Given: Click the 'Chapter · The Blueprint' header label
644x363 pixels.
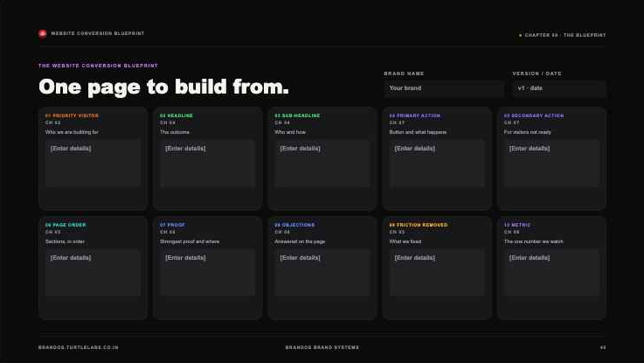Looking at the screenshot, I should 562,35.
